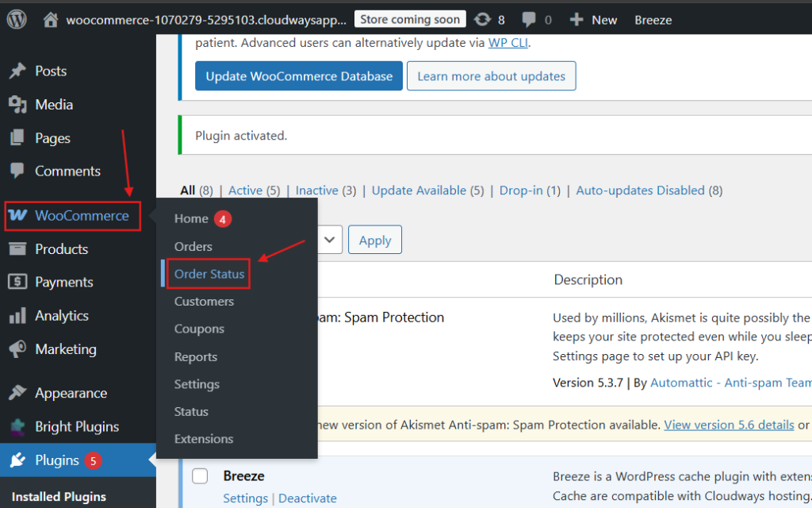Image resolution: width=812 pixels, height=508 pixels.
Task: Open Reports submenu item
Action: click(x=196, y=356)
